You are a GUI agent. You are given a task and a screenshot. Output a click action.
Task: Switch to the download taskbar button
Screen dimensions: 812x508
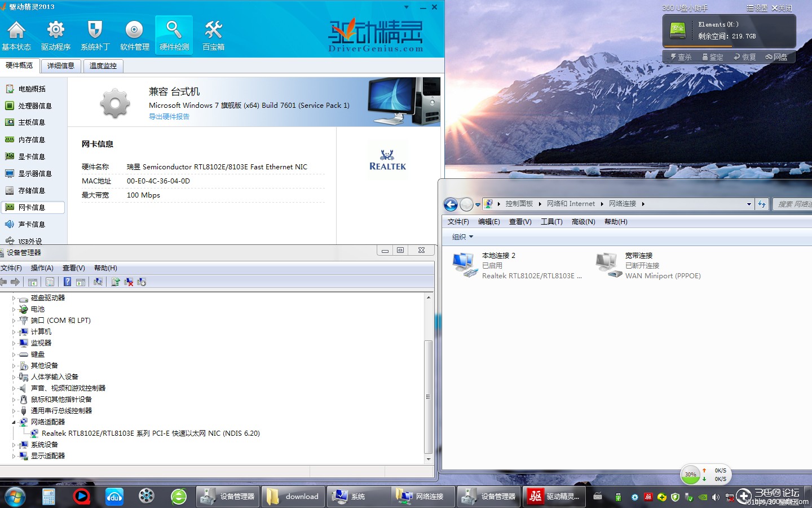(x=293, y=497)
